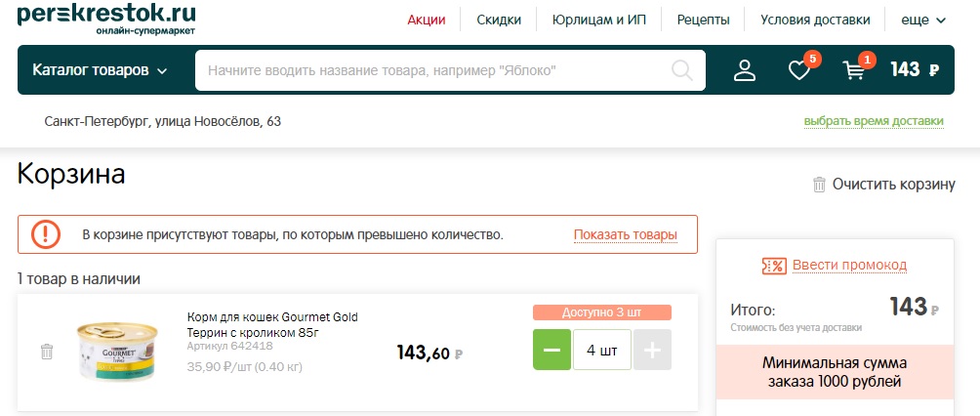Open favorites heart icon with badge 5

click(x=799, y=70)
